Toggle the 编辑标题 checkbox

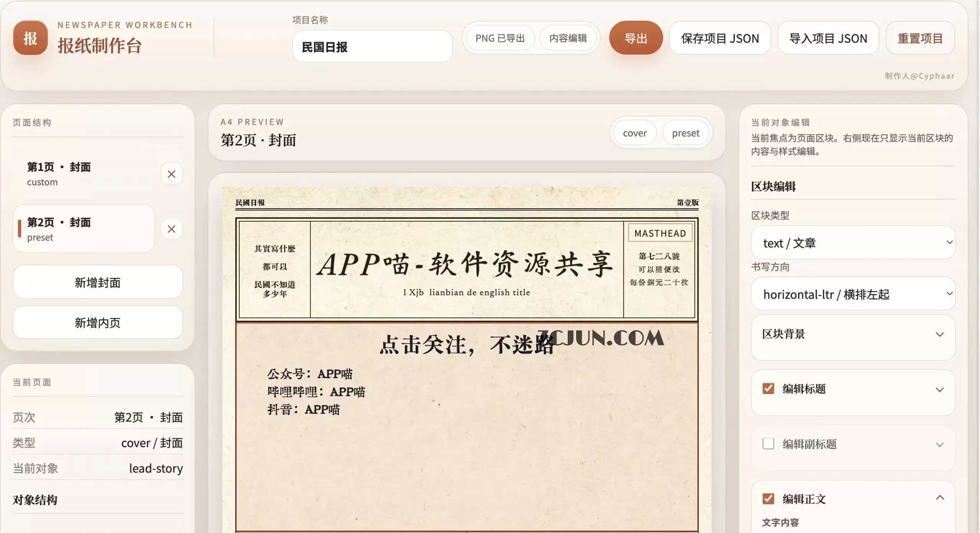point(768,389)
